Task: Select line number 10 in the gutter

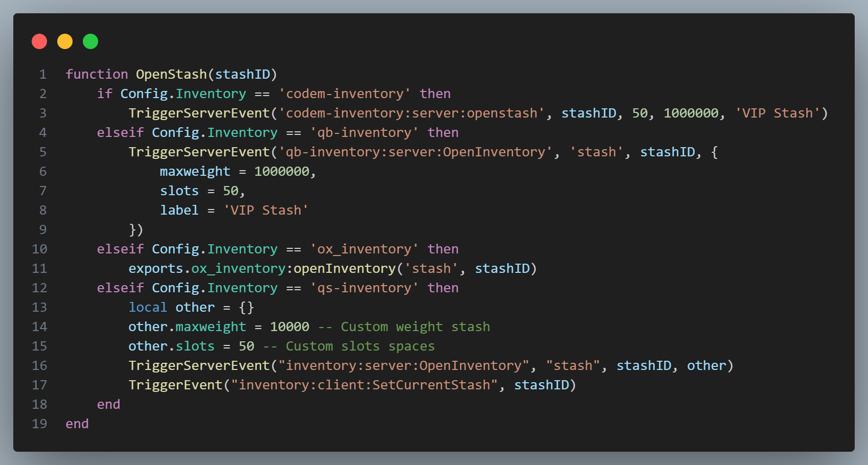Action: click(39, 249)
